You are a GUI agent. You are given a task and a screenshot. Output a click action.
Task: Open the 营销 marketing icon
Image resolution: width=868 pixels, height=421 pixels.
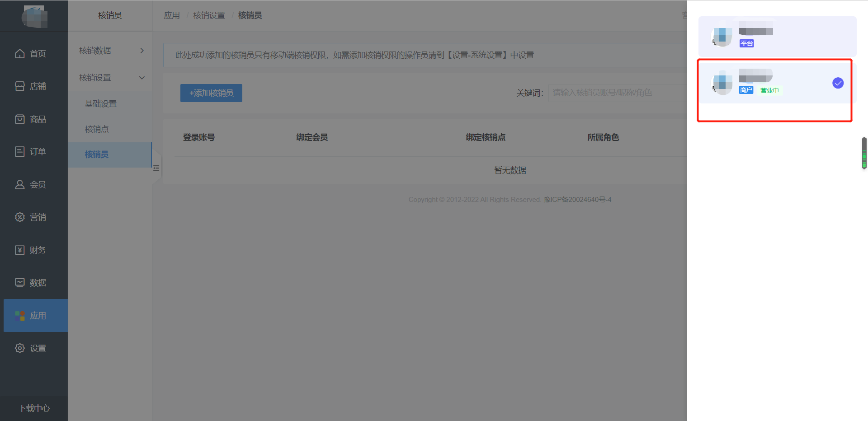pyautogui.click(x=20, y=217)
